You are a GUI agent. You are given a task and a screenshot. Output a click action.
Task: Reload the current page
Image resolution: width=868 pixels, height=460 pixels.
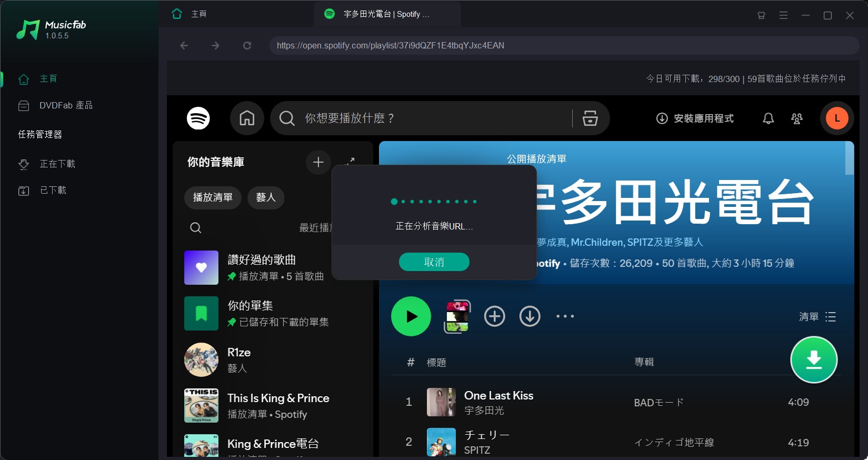click(x=247, y=46)
